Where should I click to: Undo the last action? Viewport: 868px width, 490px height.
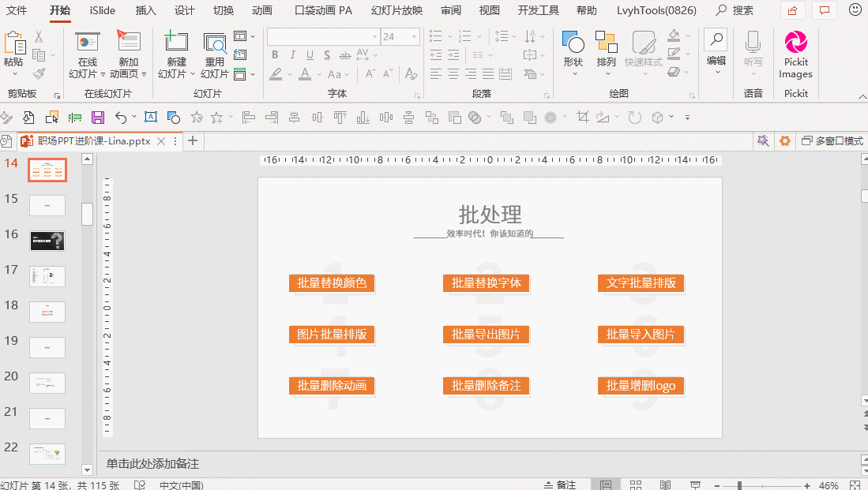121,118
